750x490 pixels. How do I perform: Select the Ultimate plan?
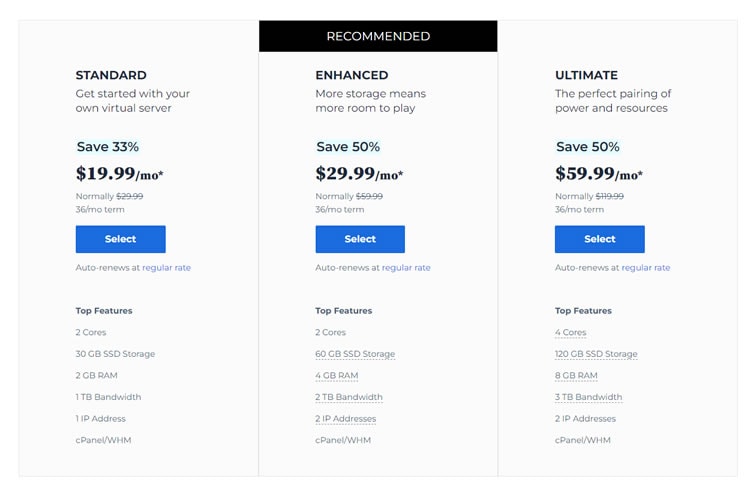click(600, 239)
